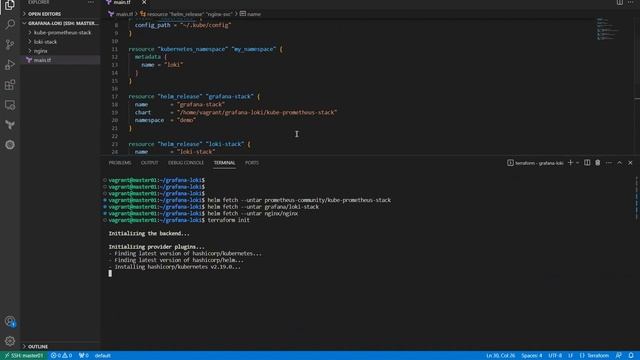Open terminal panel more actions
The width and height of the screenshot is (640, 360).
click(609, 163)
